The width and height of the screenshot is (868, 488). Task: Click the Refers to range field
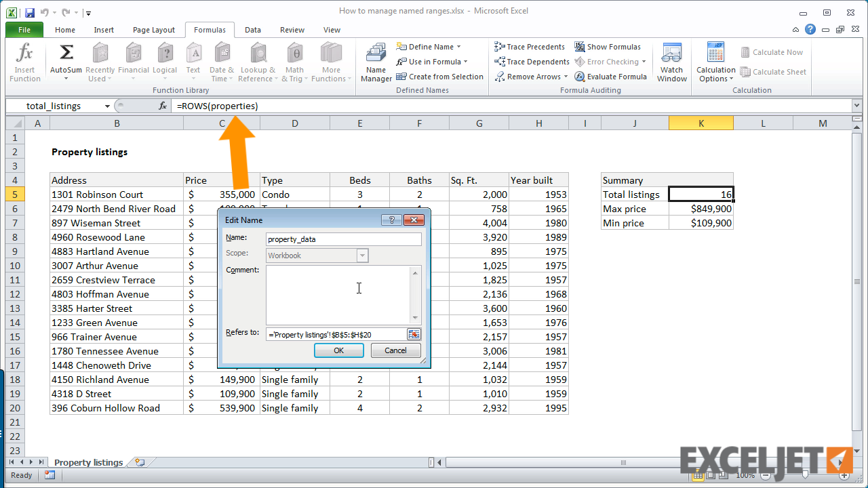coord(336,334)
